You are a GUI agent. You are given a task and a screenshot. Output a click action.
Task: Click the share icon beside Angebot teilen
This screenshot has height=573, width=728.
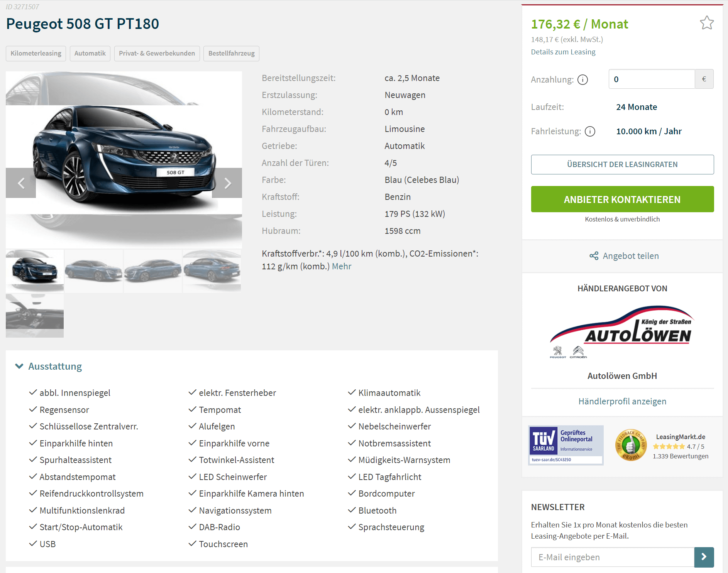[x=594, y=256]
